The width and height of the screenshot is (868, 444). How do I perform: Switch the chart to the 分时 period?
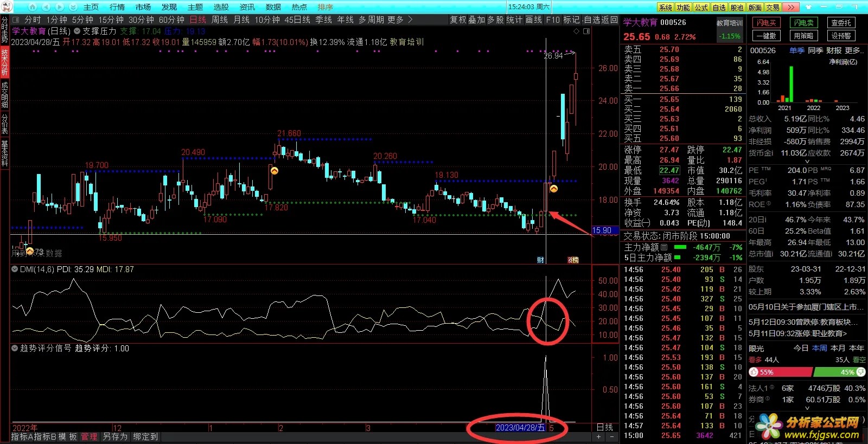tap(33, 20)
